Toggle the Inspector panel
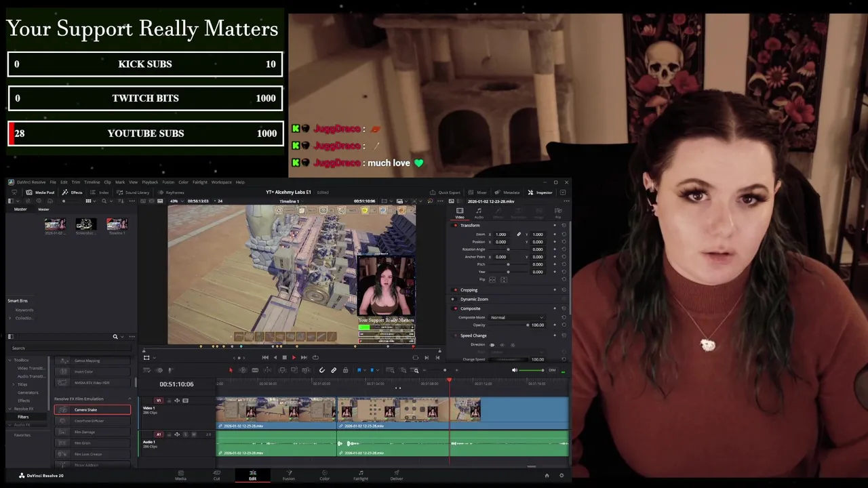The image size is (868, 488). (540, 192)
